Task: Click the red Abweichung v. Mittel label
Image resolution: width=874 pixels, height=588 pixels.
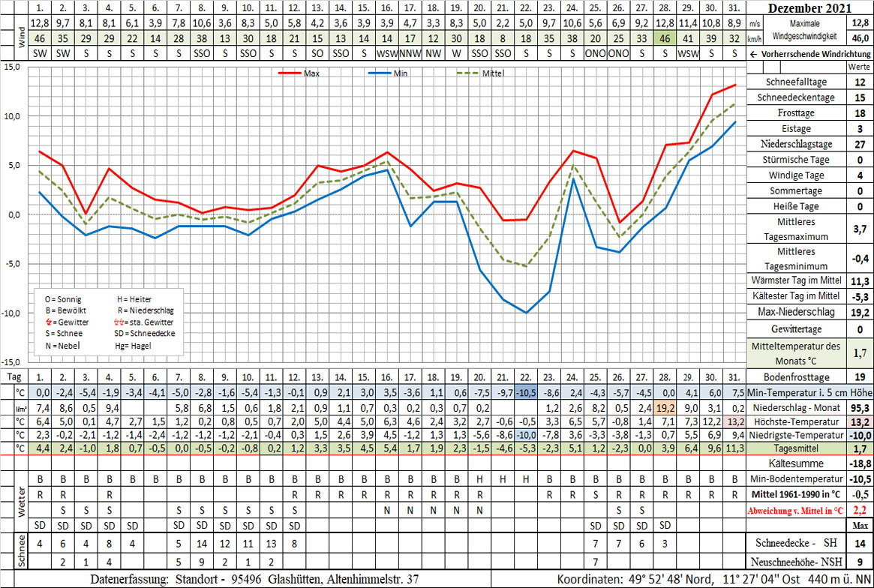Action: coord(795,511)
